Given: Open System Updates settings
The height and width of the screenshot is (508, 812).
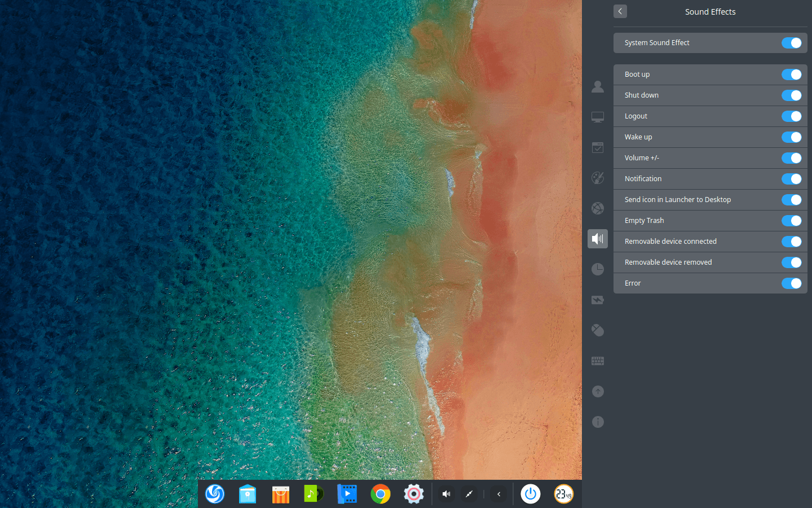Looking at the screenshot, I should pyautogui.click(x=598, y=391).
